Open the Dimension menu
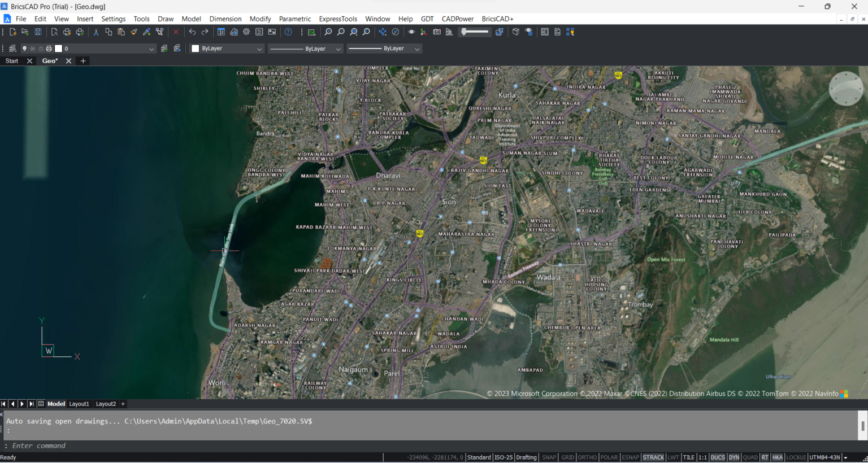Image resolution: width=868 pixels, height=463 pixels. pyautogui.click(x=225, y=19)
